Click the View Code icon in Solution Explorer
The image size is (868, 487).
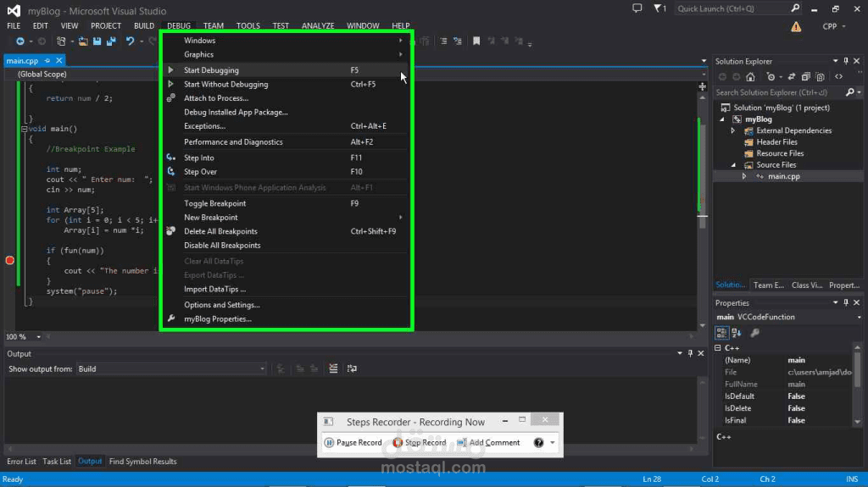[x=838, y=77]
